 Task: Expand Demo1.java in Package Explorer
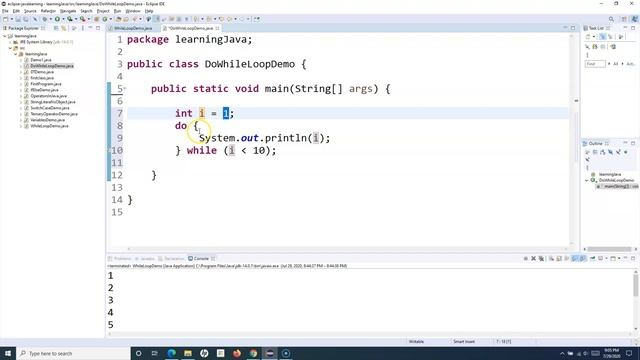pyautogui.click(x=21, y=60)
